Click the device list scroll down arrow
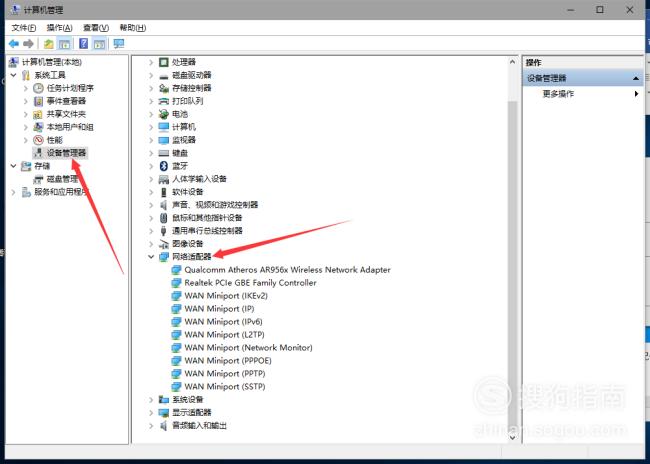The width and height of the screenshot is (650, 464). pos(512,437)
